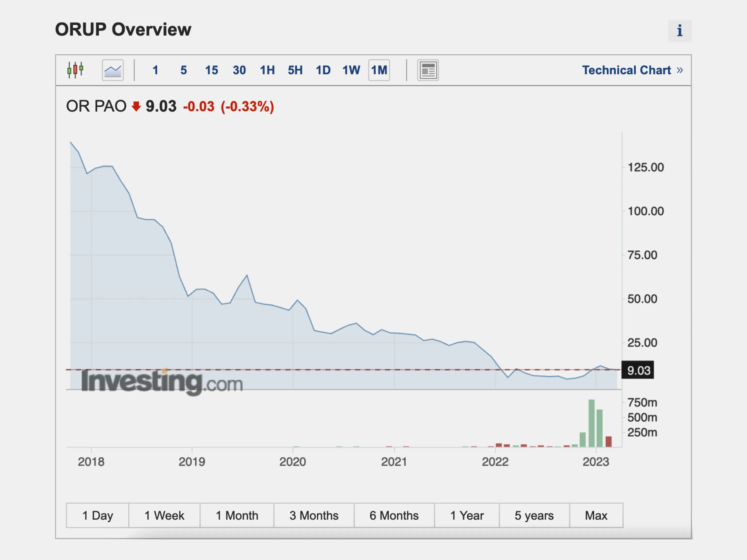The width and height of the screenshot is (747, 560).
Task: Switch to candlestick chart type
Action: [75, 70]
